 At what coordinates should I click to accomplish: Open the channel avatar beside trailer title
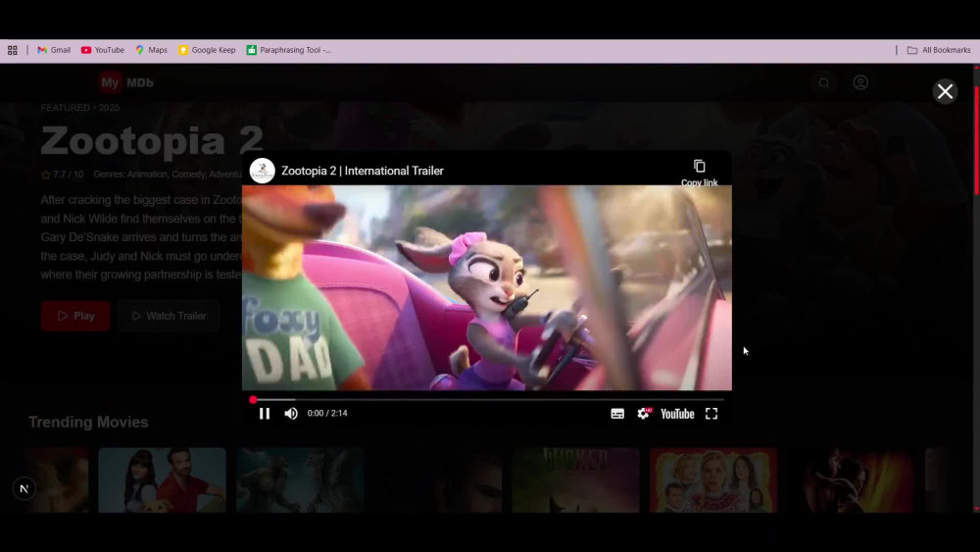click(263, 171)
